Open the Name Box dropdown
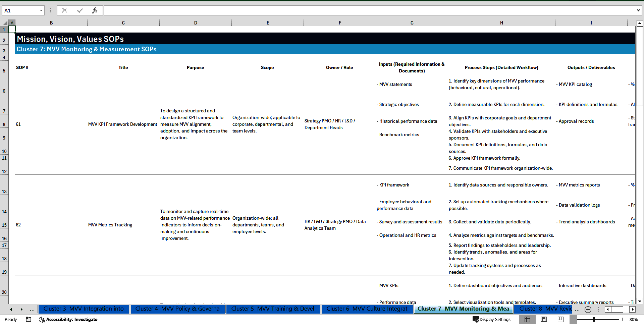Viewport: 644px width, 324px height. point(41,10)
